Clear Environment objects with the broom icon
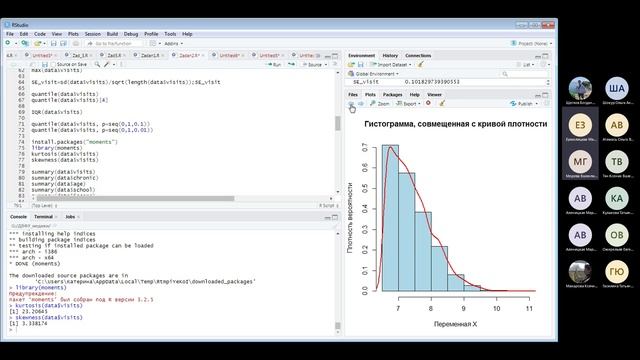Image resolution: width=640 pixels, height=360 pixels. (420, 64)
